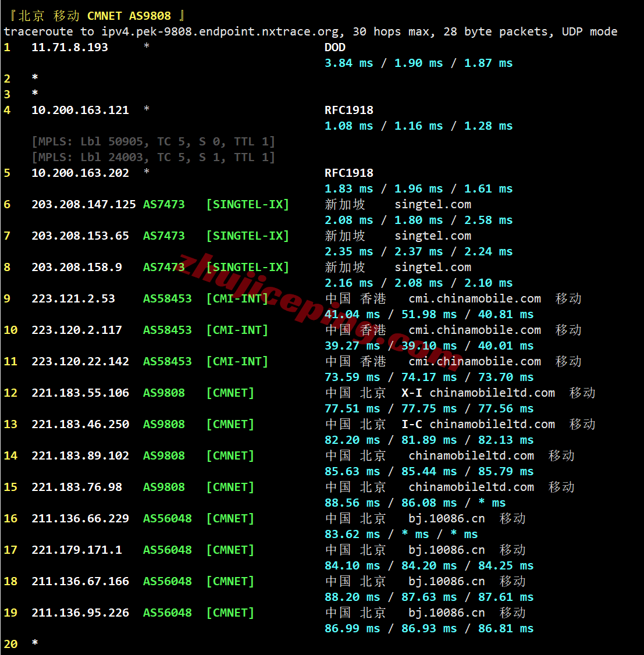This screenshot has width=644, height=655.
Task: Select hop 15 IP 221.183.76.98
Action: [x=77, y=487]
